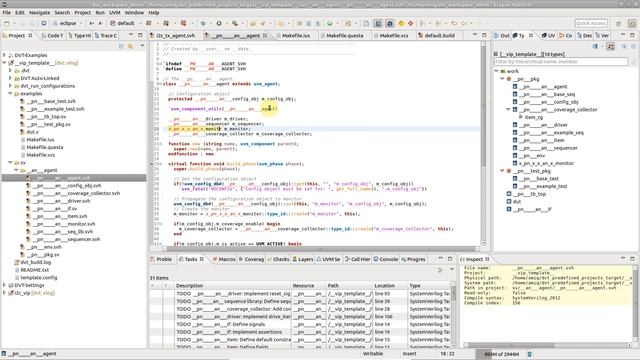Click the orange diamond toolbar icon

(411, 23)
